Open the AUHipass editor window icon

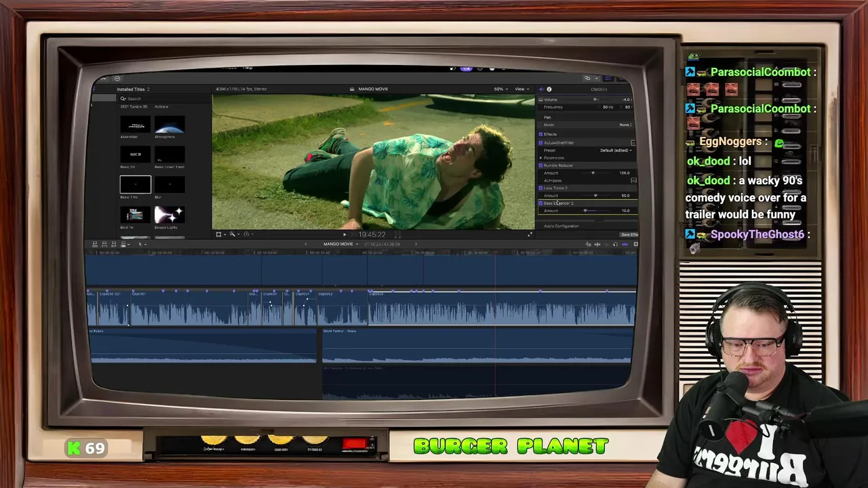(633, 181)
